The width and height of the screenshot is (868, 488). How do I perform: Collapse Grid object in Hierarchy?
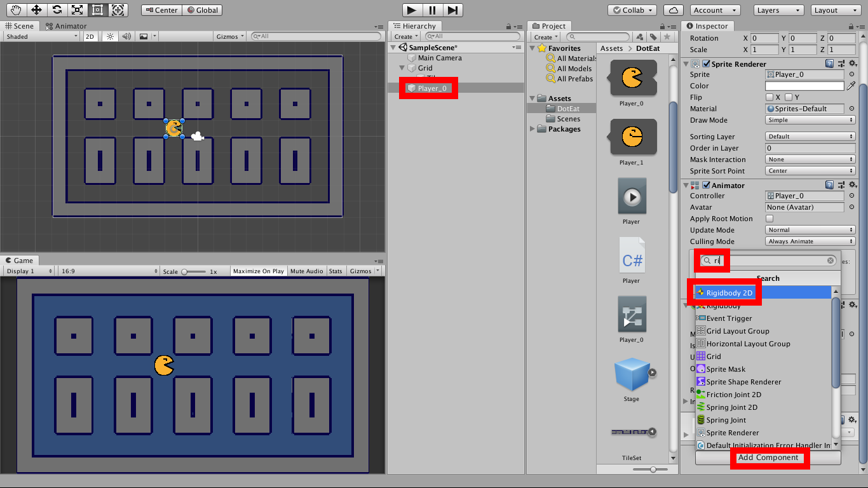(x=402, y=68)
